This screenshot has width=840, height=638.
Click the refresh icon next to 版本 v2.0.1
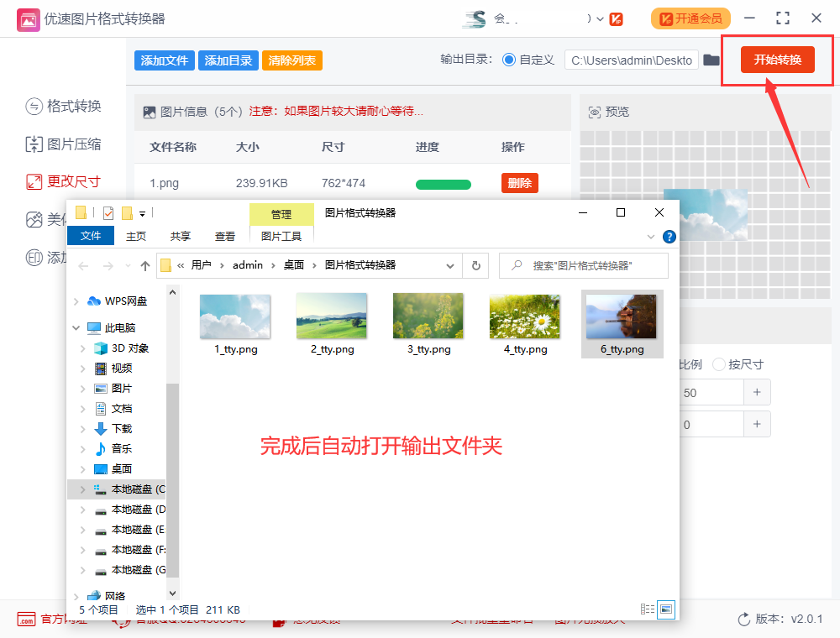point(745,620)
